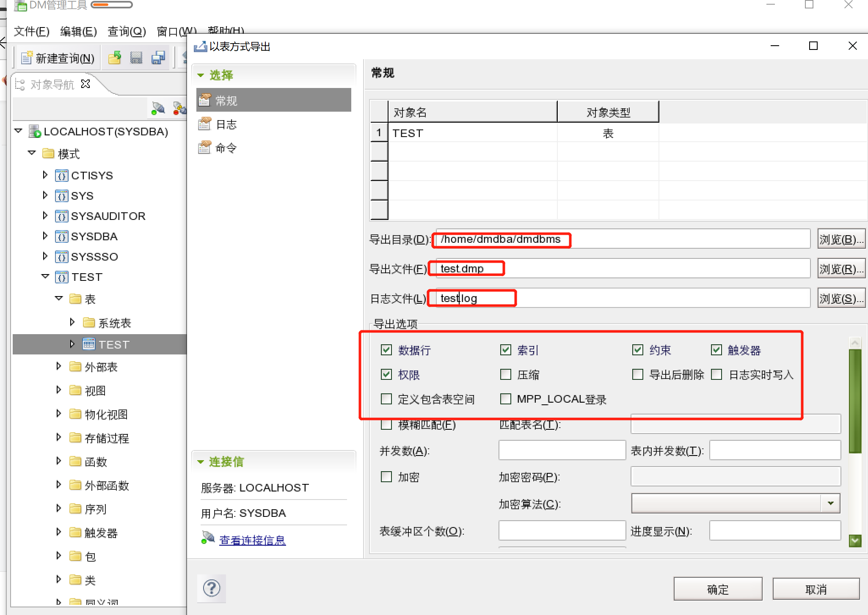Viewport: 868px width, 615px height.
Task: Open the 编辑(E) menu
Action: [x=78, y=31]
